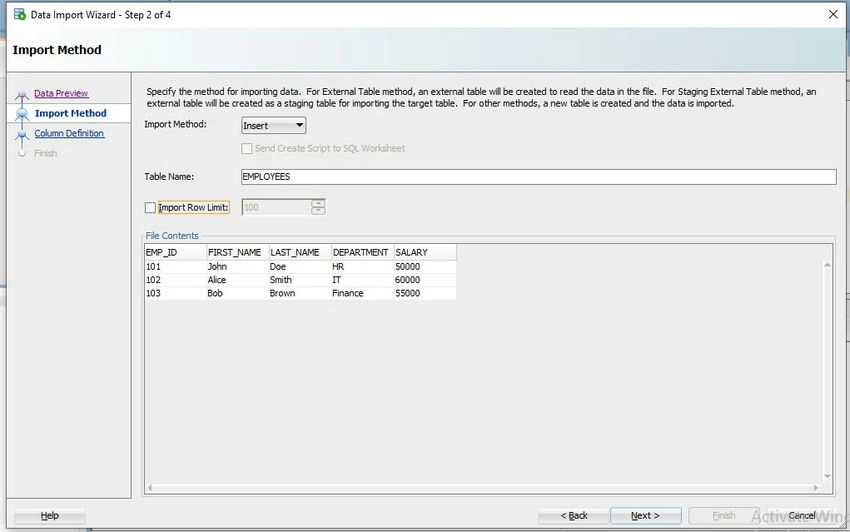
Task: Select the Import Method step
Action: tap(70, 113)
